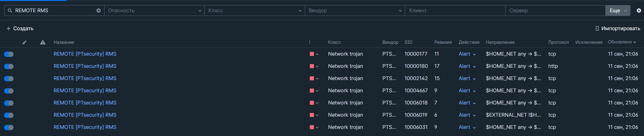This screenshot has width=644, height=136.
Task: Sort the table by SID column header
Action: (x=408, y=42)
